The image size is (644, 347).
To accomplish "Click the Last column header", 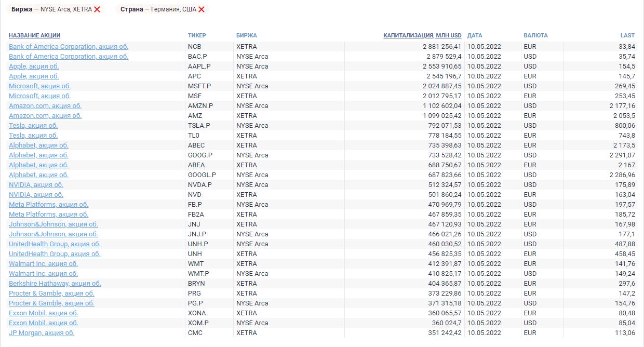I will (x=627, y=35).
